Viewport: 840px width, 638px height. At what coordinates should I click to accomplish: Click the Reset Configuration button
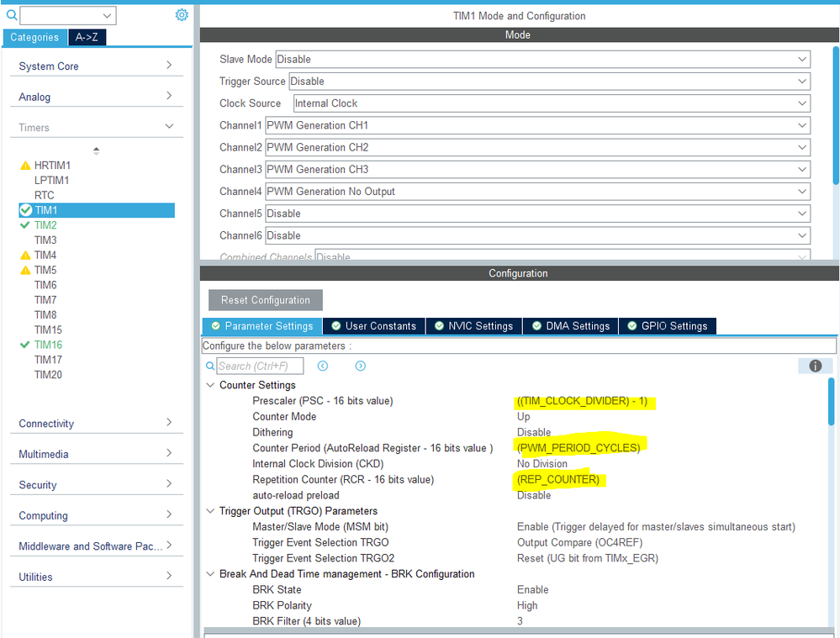[x=265, y=300]
